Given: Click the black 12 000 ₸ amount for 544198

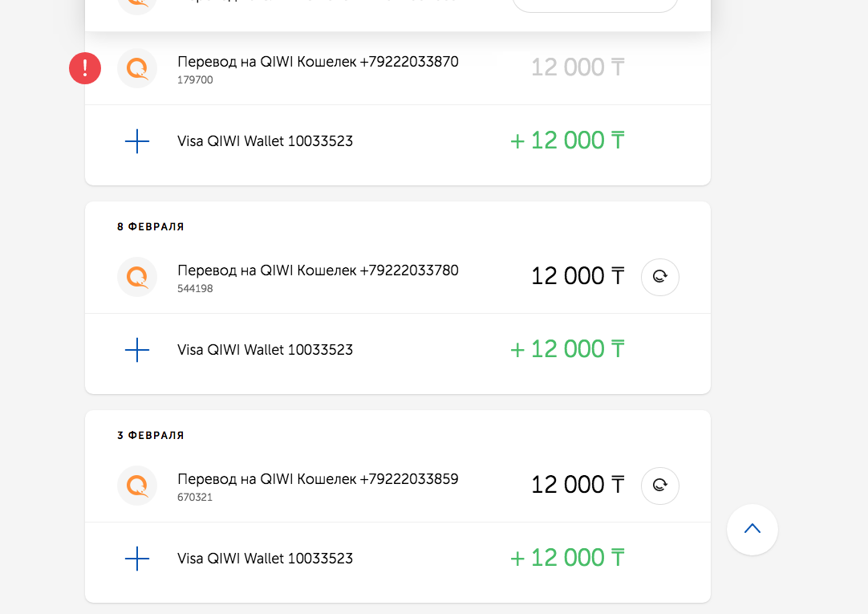Looking at the screenshot, I should 578,276.
